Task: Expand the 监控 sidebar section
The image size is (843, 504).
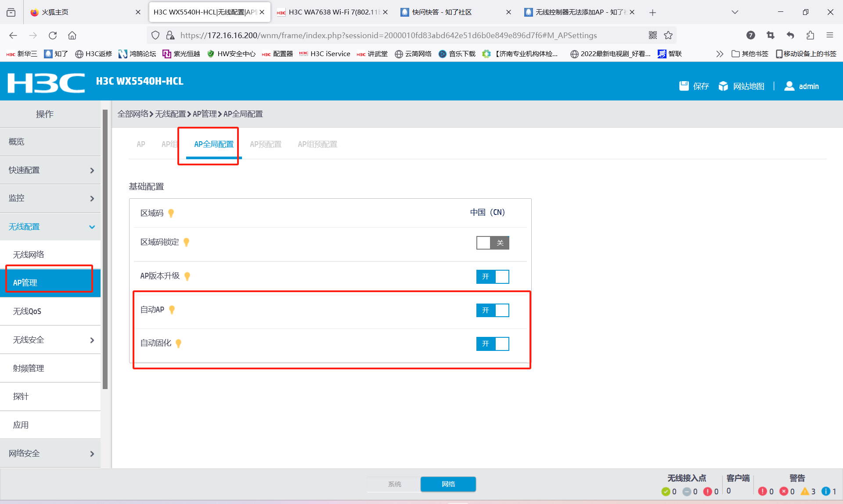Action: [x=50, y=198]
